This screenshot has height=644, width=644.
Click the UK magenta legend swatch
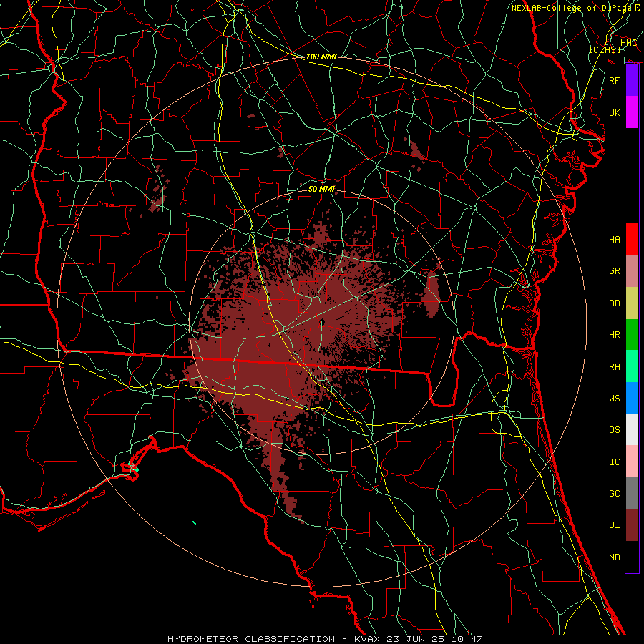click(632, 112)
